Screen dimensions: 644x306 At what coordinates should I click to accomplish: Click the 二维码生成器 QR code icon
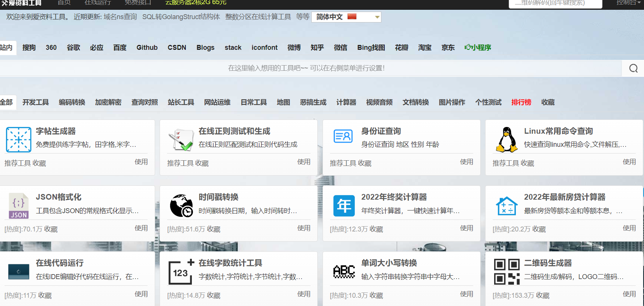507,272
